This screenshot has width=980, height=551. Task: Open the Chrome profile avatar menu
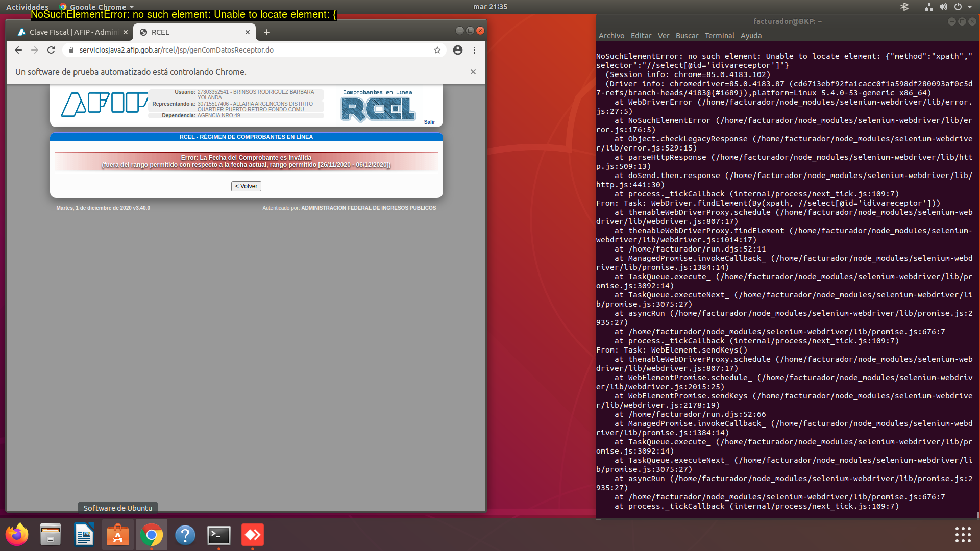point(458,50)
